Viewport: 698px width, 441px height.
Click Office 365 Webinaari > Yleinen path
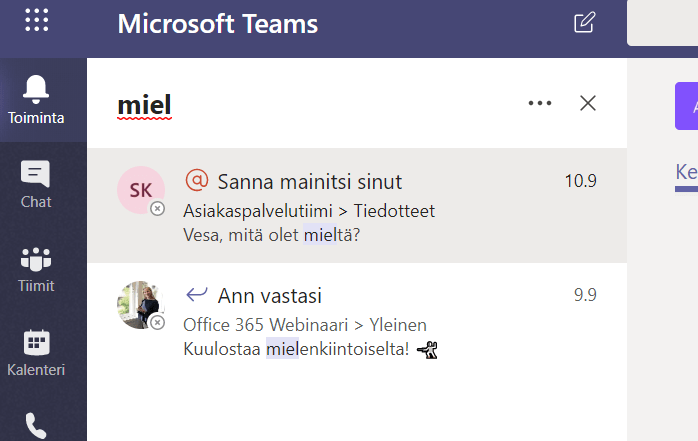click(x=305, y=325)
